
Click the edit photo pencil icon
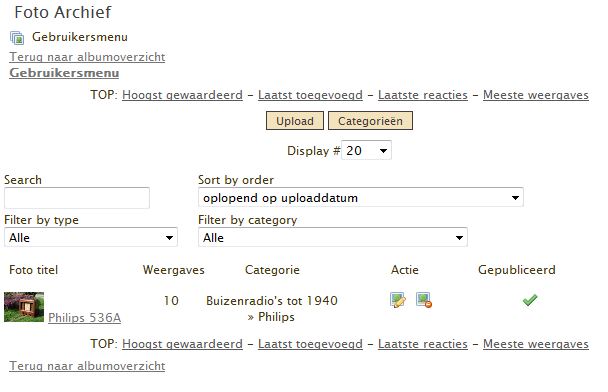(398, 300)
